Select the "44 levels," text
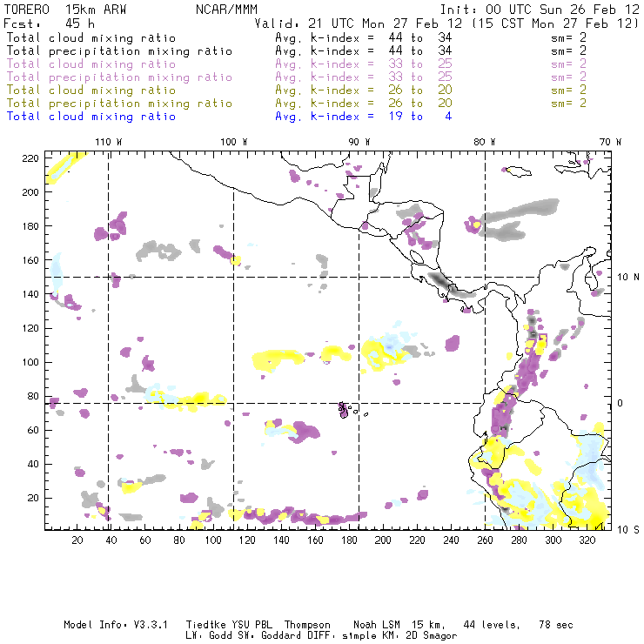 point(492,625)
